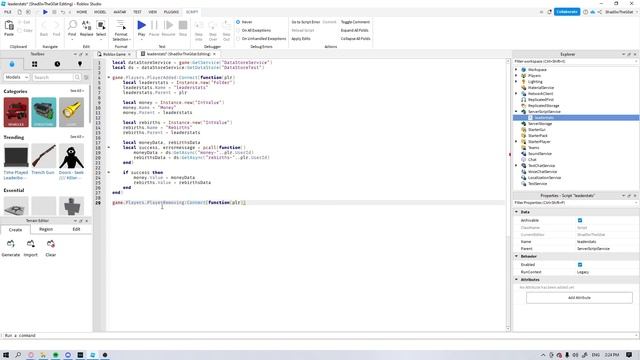Click the Toolbox search magnifier icon
This screenshot has height=360, width=640.
click(x=77, y=77)
